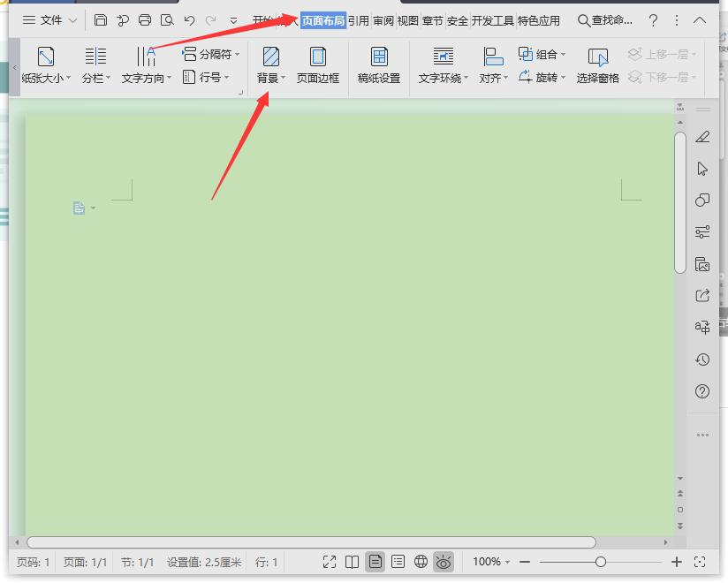The image size is (728, 583).
Task: Undo the last action
Action: point(189,20)
